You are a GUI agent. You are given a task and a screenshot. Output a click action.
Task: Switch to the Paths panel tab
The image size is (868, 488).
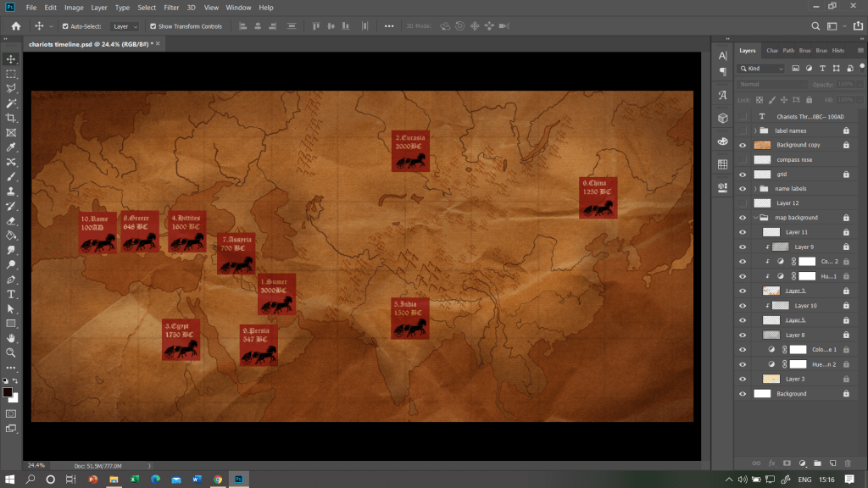point(788,51)
